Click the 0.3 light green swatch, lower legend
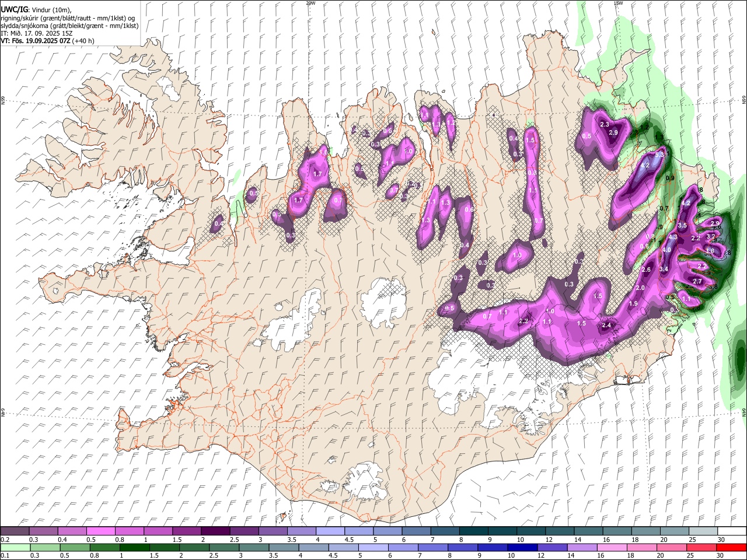 [44, 548]
